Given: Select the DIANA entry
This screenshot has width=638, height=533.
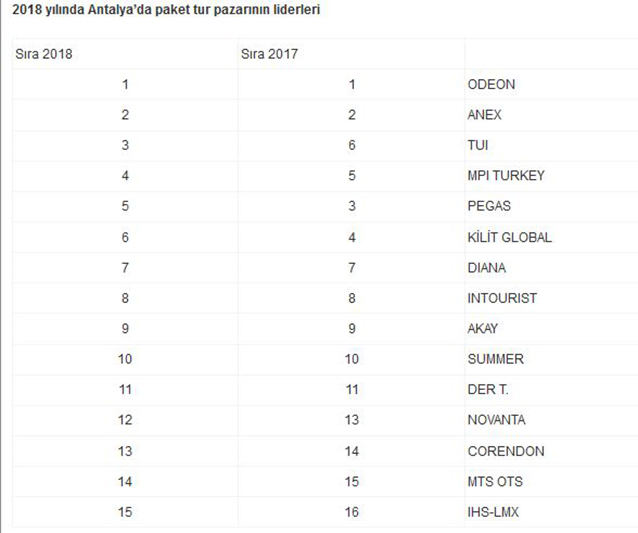Looking at the screenshot, I should (x=487, y=268).
